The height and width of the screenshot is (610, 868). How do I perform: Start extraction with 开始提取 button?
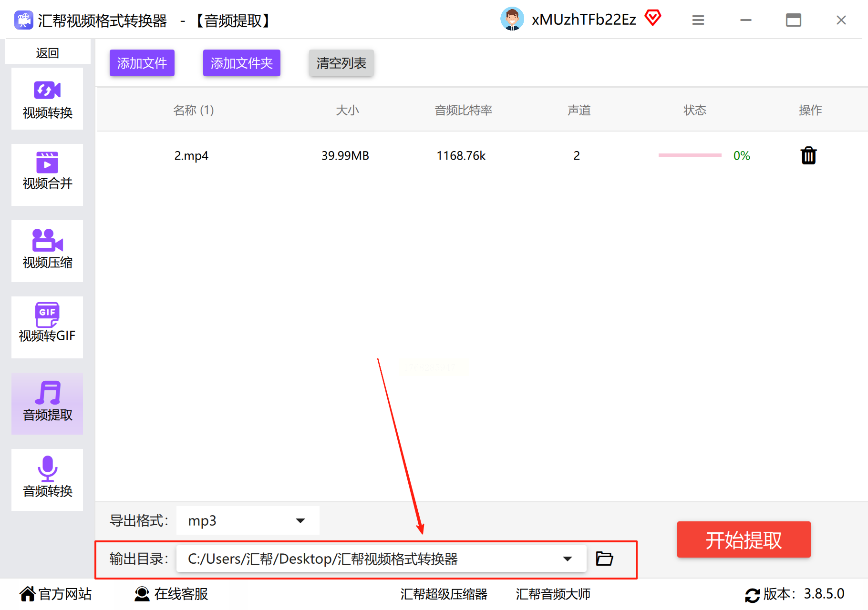click(x=744, y=539)
